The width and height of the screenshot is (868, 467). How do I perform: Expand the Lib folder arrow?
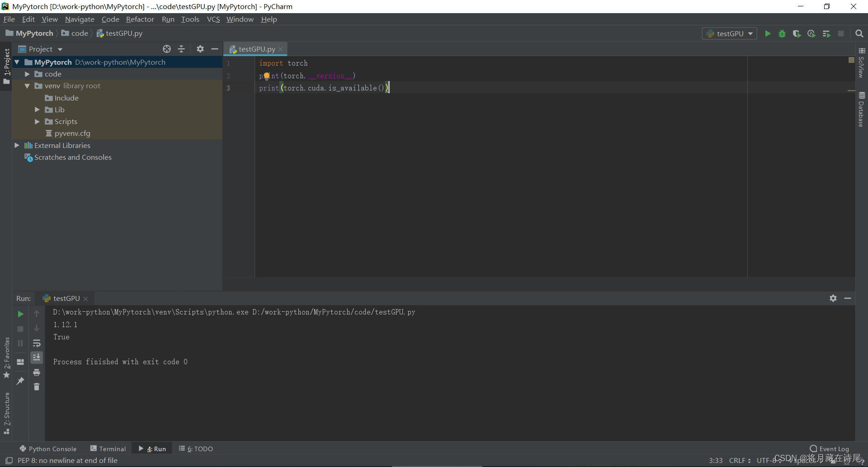pos(38,110)
